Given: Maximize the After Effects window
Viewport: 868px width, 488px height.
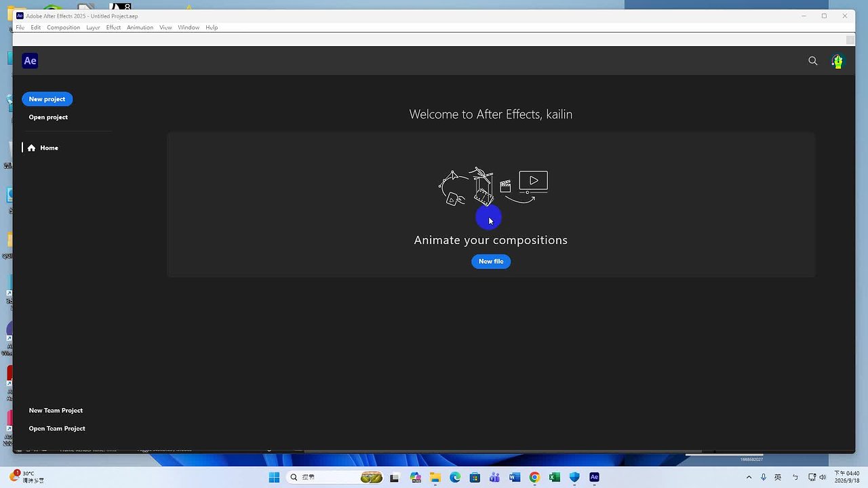Looking at the screenshot, I should coord(824,16).
